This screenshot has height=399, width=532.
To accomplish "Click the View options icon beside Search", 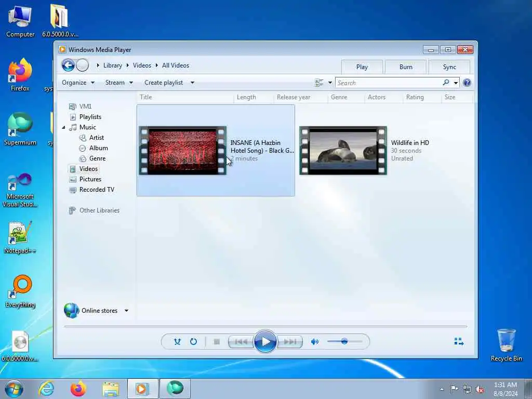I will pos(319,83).
